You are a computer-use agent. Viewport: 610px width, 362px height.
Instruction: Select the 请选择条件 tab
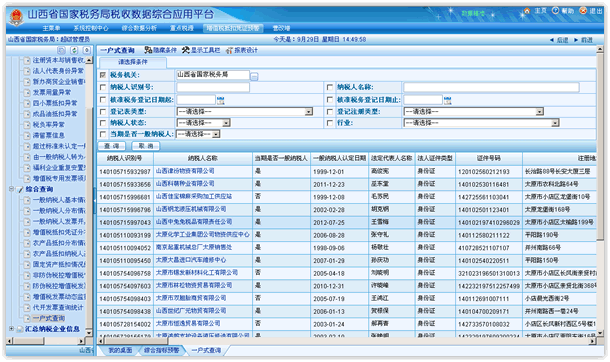click(133, 62)
